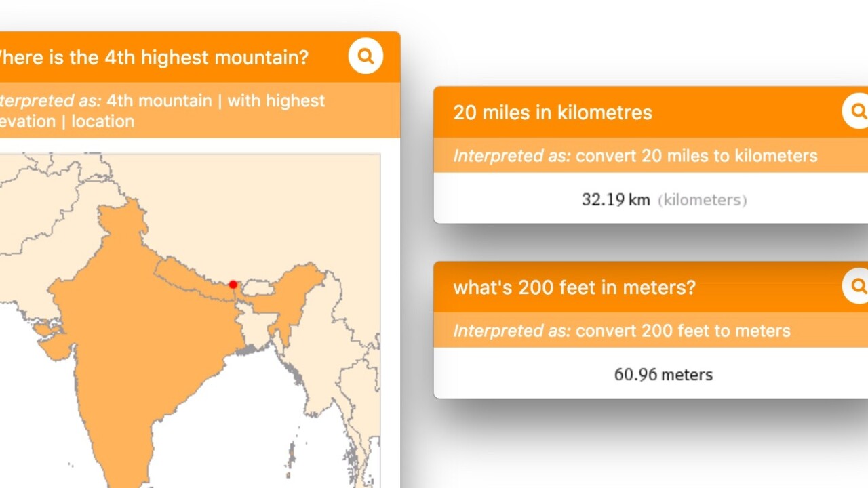868x488 pixels.
Task: Click the "location" interpretation segment
Action: pos(103,122)
